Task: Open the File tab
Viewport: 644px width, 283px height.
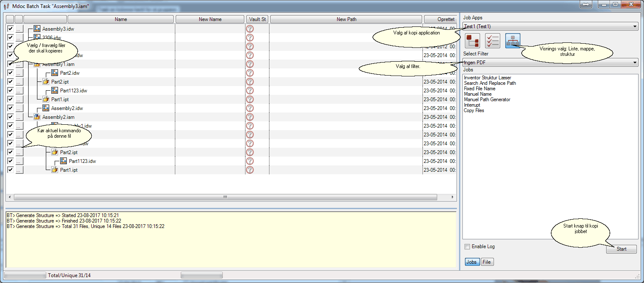Action: coord(487,262)
